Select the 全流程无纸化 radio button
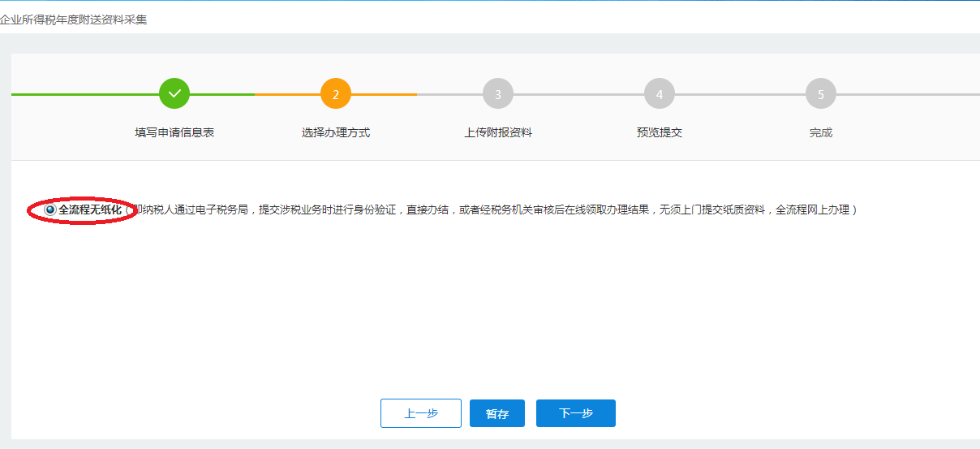This screenshot has width=980, height=449. coord(50,209)
